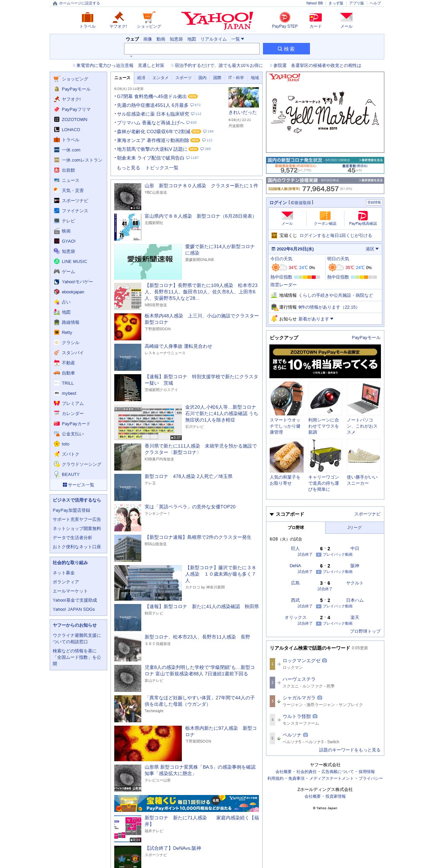Viewport: 434px width, 868px height.
Task: Open 話題のキーワードをもっと見る link
Action: (350, 750)
